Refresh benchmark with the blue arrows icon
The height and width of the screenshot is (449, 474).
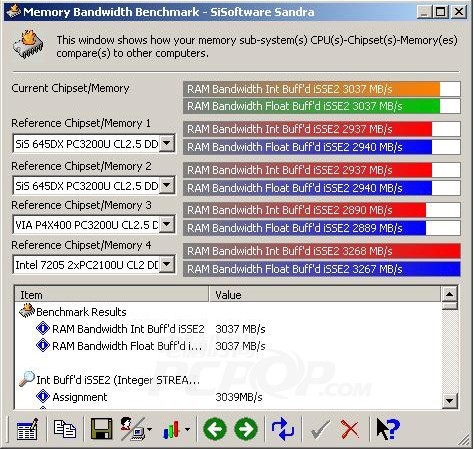click(x=283, y=429)
